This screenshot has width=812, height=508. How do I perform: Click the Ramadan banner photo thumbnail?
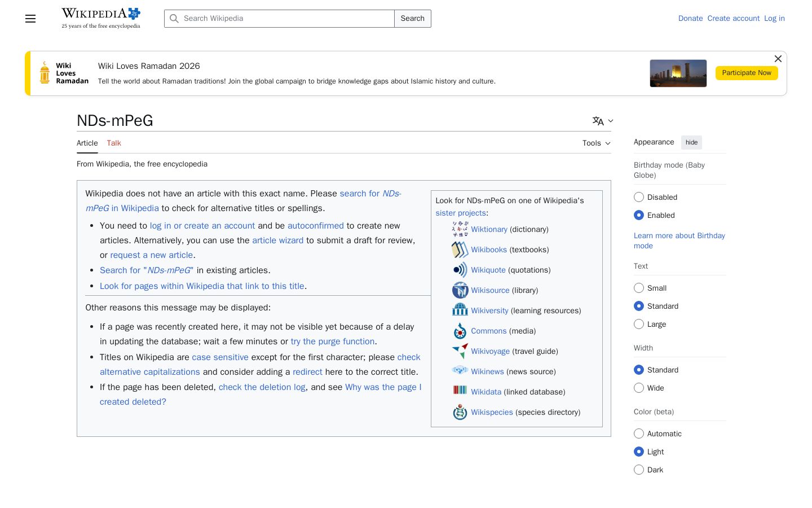coord(678,73)
